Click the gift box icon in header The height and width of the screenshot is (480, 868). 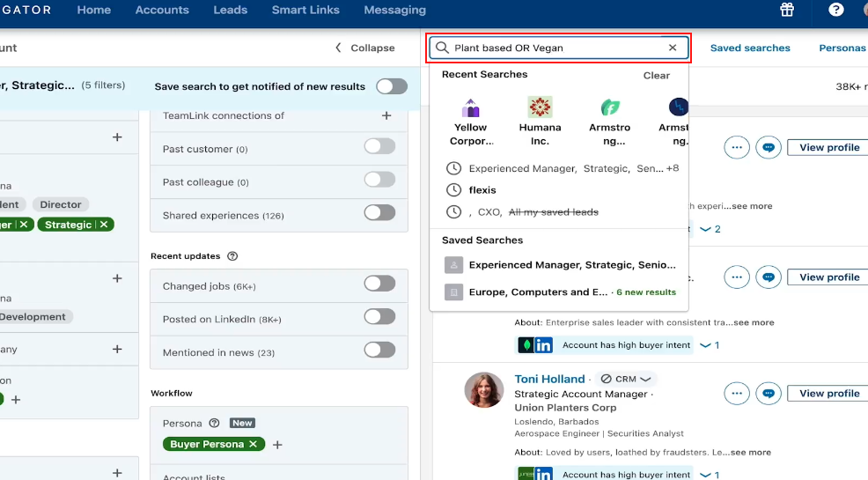click(x=787, y=10)
